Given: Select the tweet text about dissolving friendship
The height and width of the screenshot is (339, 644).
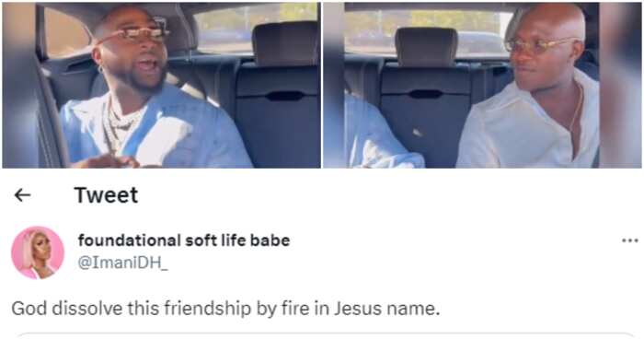Looking at the screenshot, I should point(225,309).
